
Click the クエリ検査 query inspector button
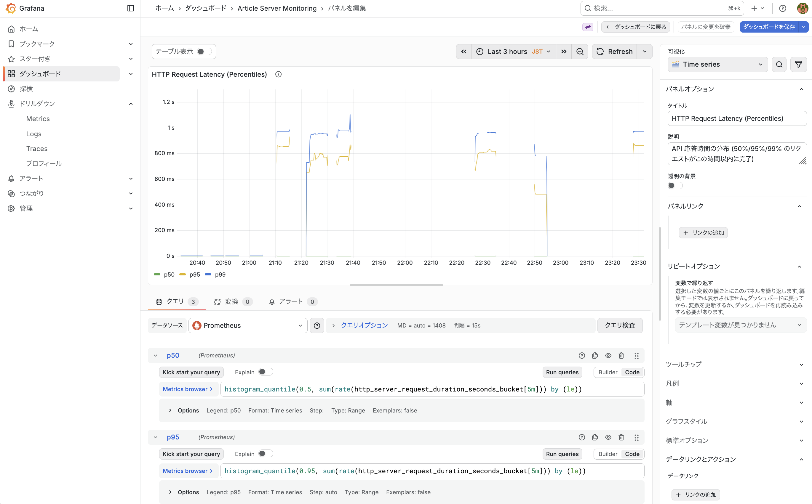pos(619,326)
